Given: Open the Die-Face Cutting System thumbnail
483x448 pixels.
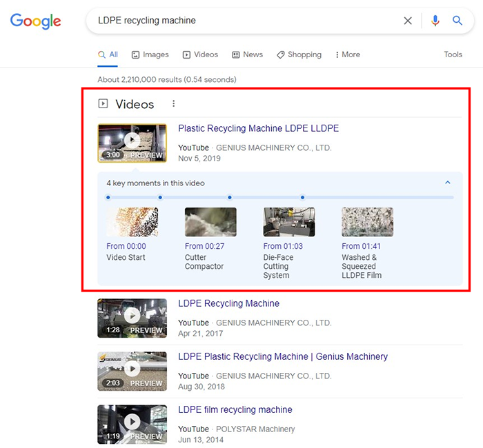Looking at the screenshot, I should click(x=289, y=222).
